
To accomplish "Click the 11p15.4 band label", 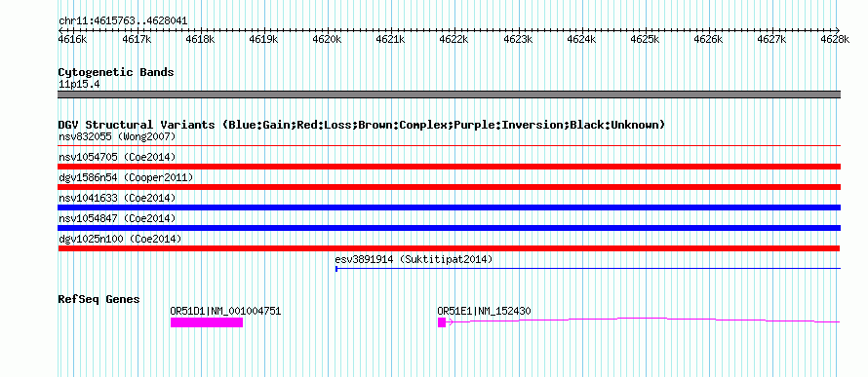I will (x=79, y=85).
